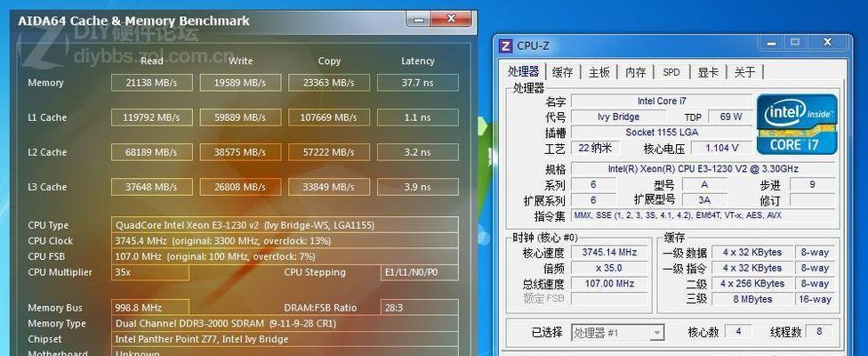Switch to the 主板 tab
This screenshot has height=356, width=868.
pyautogui.click(x=599, y=72)
